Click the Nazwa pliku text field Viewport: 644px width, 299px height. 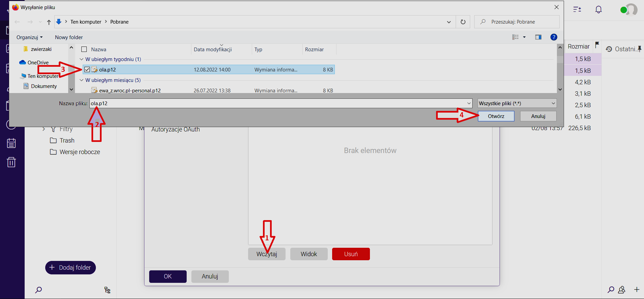[277, 103]
